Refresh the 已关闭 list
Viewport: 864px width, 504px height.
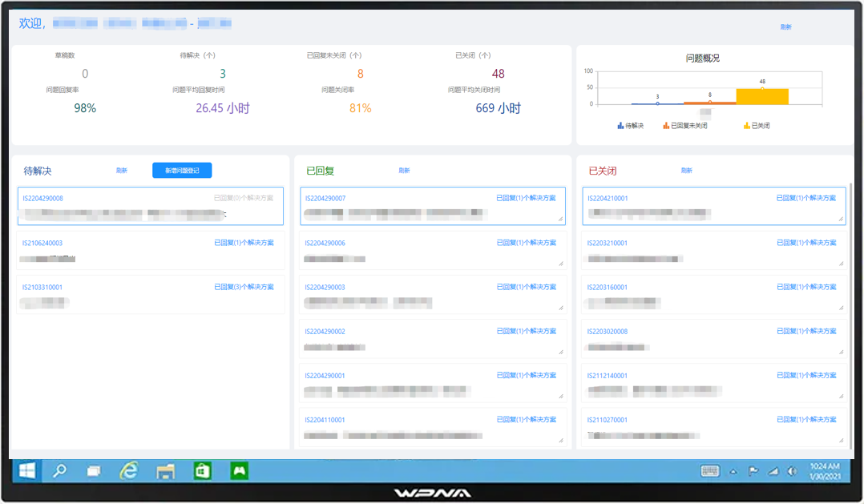[x=686, y=171]
